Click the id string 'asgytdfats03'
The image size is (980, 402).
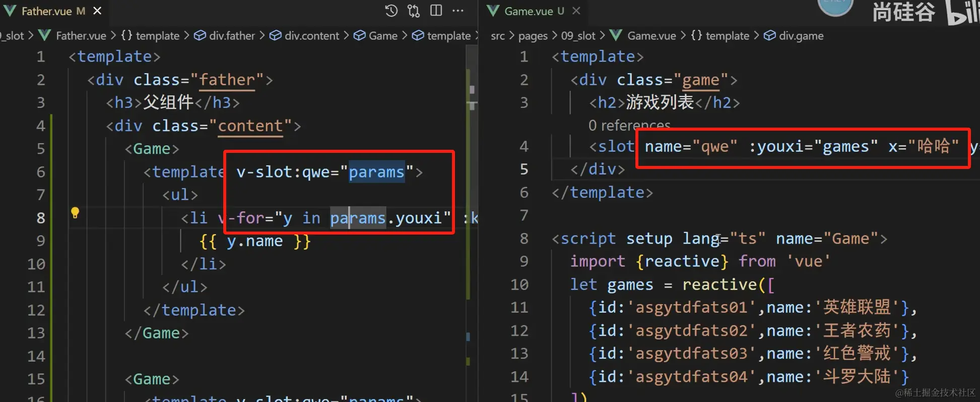coord(691,353)
